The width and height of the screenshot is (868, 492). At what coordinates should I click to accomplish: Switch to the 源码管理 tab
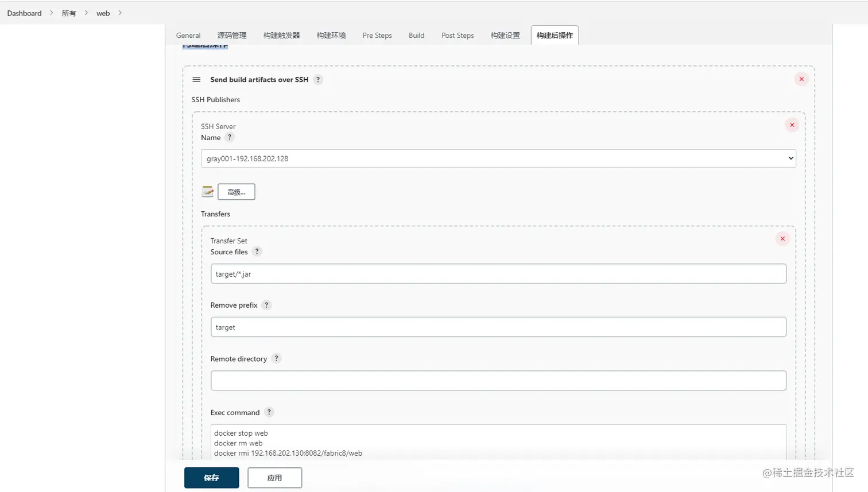[x=232, y=36]
